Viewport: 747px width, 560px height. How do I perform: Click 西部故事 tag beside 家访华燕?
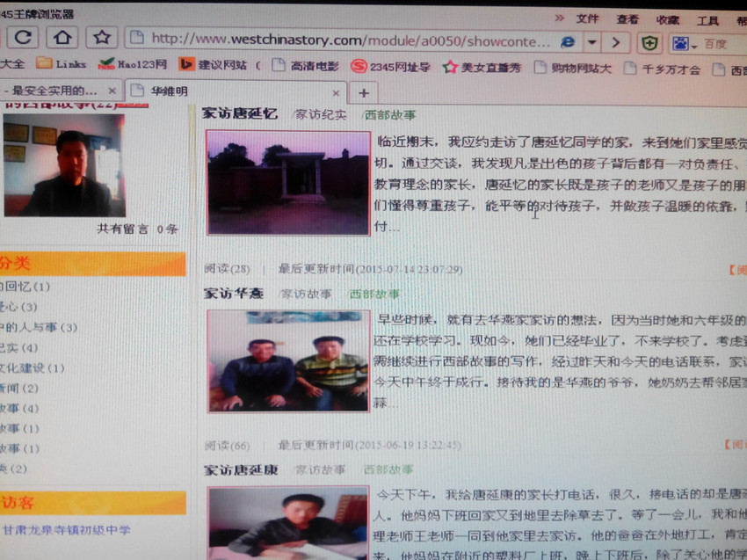374,294
